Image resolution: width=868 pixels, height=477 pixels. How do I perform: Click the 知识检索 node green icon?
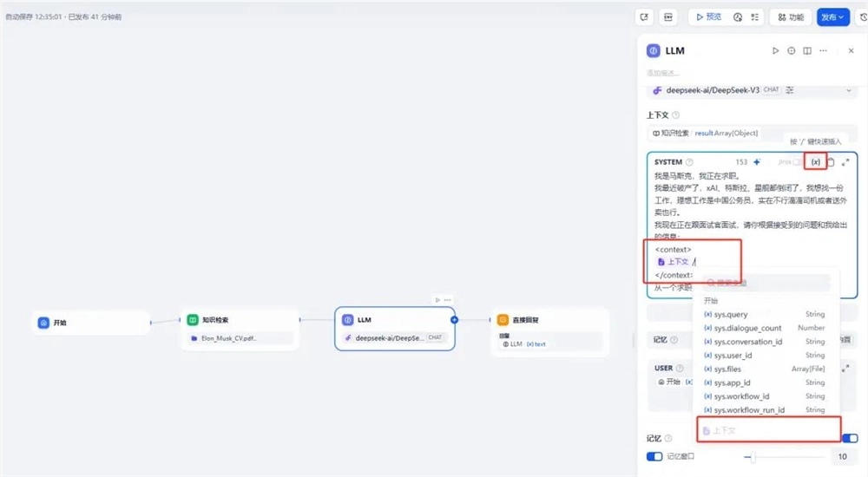tap(193, 320)
